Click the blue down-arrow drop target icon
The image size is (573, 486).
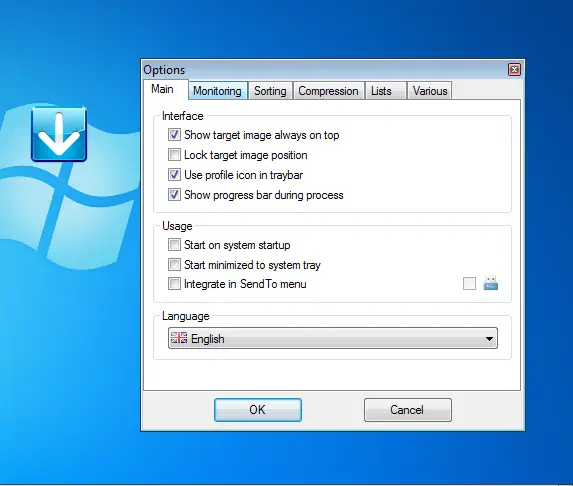[x=59, y=134]
